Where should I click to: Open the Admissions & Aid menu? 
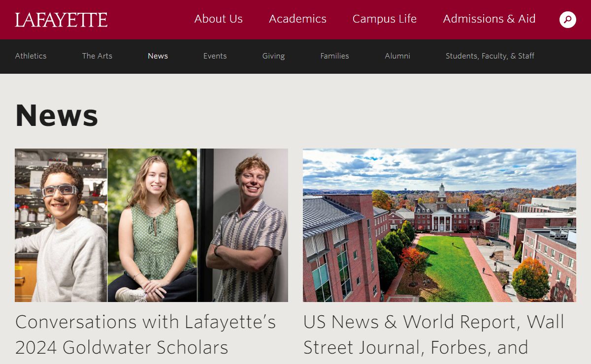coord(489,19)
